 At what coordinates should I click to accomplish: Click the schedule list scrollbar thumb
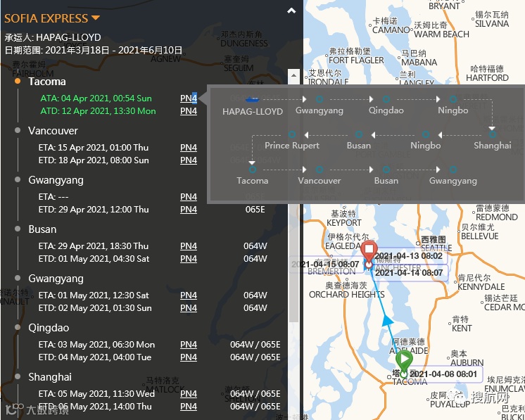click(293, 262)
